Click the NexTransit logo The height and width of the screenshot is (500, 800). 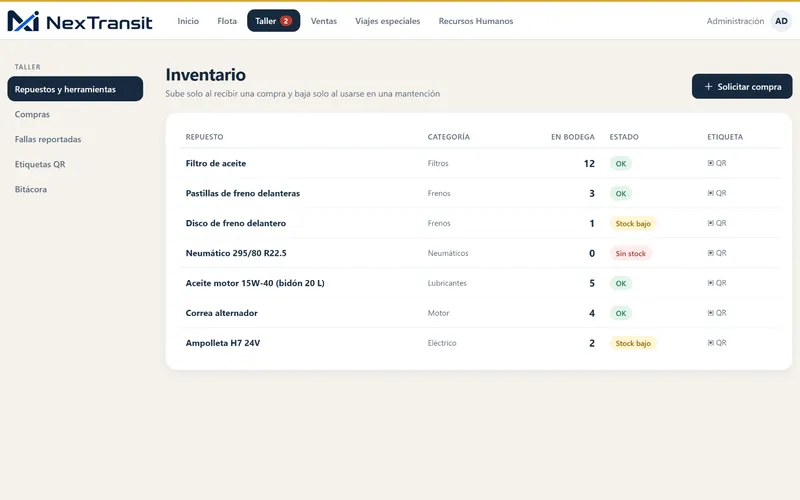[x=80, y=21]
